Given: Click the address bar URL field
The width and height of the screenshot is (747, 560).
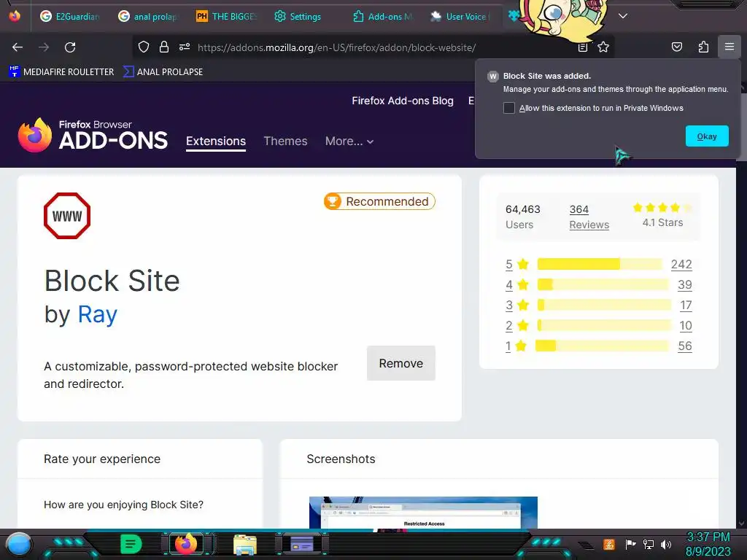Looking at the screenshot, I should 336,47.
